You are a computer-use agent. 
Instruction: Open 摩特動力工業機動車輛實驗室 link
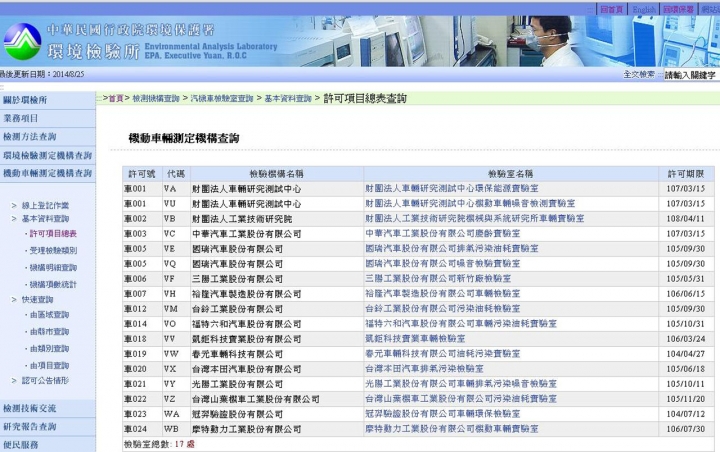[452, 429]
